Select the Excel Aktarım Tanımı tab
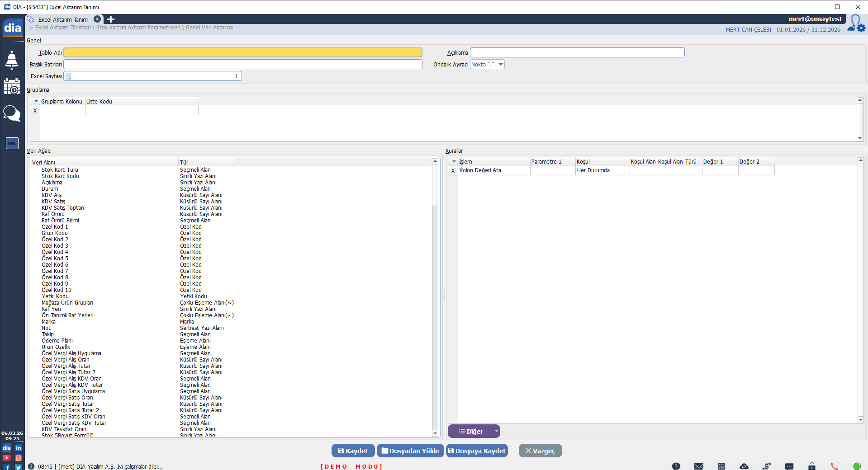The width and height of the screenshot is (868, 470). point(63,19)
